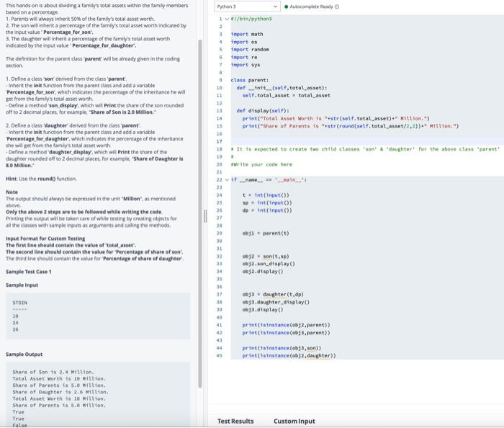This screenshot has width=504, height=428.
Task: Click 'Share of Son is 2.4 Million.' output
Action: (53, 372)
